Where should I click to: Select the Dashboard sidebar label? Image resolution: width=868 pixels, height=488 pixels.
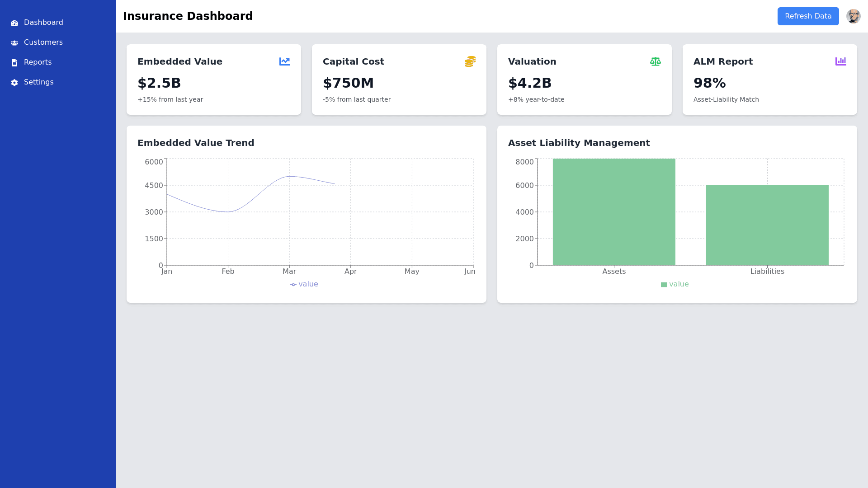pyautogui.click(x=43, y=23)
